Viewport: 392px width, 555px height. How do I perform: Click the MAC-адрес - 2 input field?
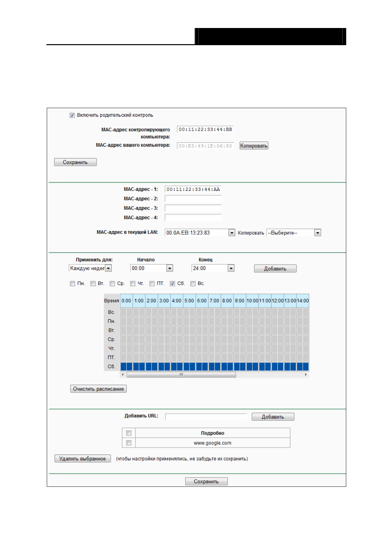pyautogui.click(x=193, y=199)
